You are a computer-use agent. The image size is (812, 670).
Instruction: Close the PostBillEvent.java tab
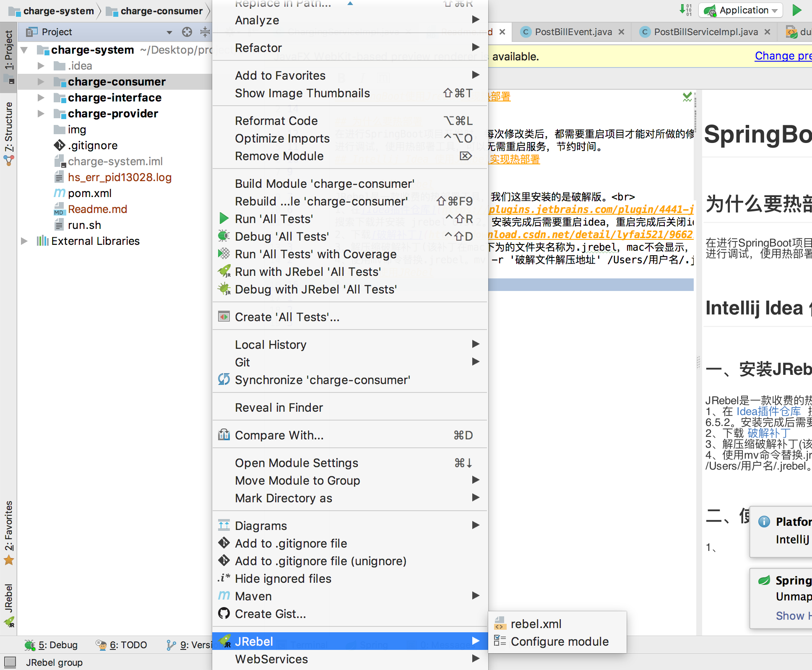621,32
